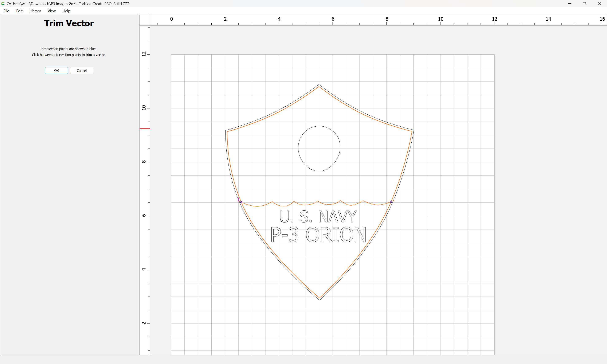Open the Edit menu

19,11
